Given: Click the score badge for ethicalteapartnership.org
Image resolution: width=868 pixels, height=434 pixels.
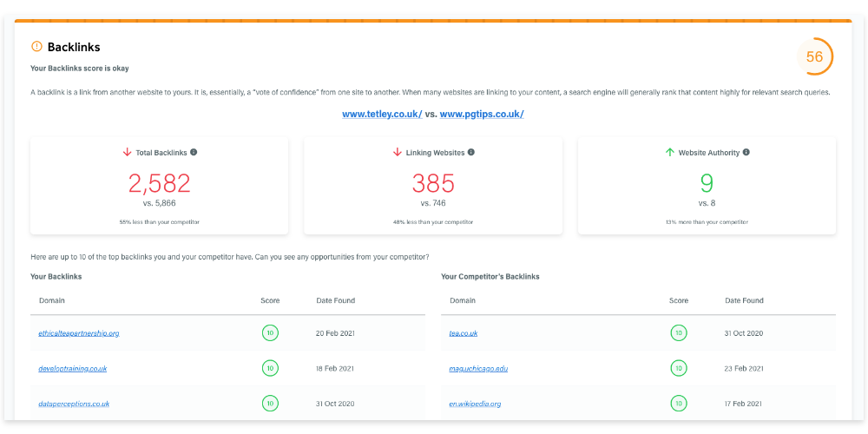Looking at the screenshot, I should [270, 333].
